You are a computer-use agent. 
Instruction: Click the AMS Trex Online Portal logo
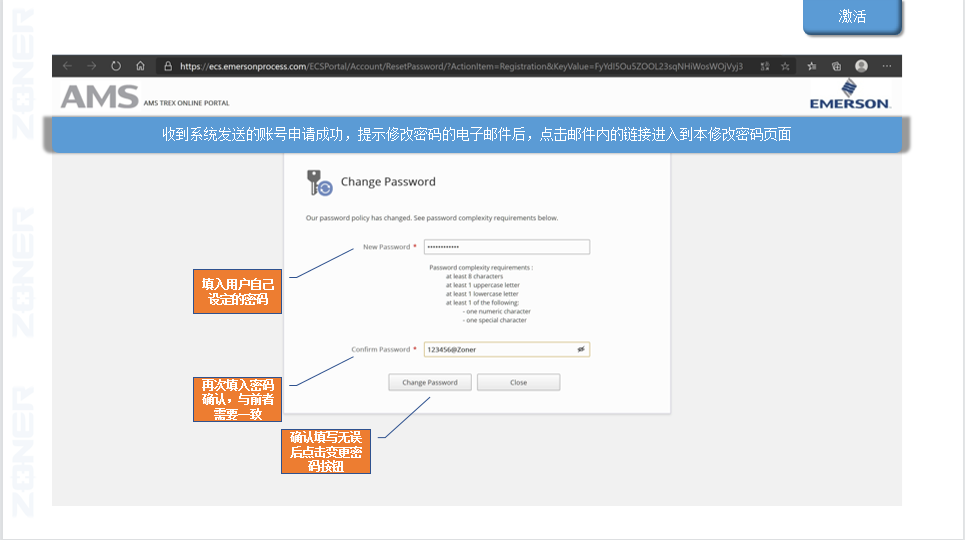pos(145,97)
